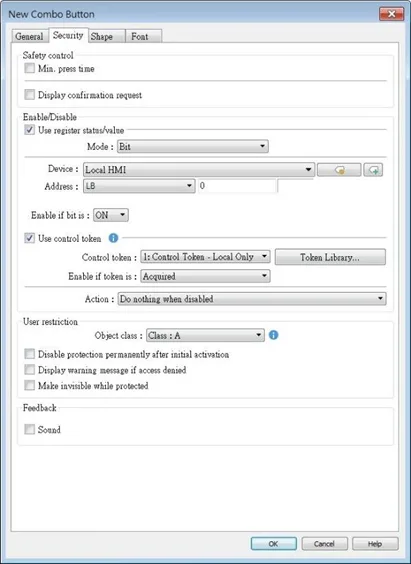Expand the Device dropdown showing Local HMI

[x=199, y=170]
